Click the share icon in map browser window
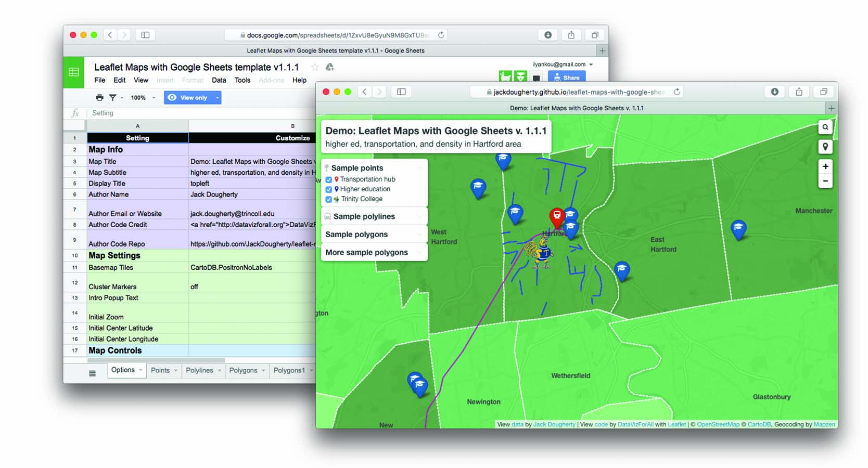The image size is (868, 468). click(x=799, y=92)
